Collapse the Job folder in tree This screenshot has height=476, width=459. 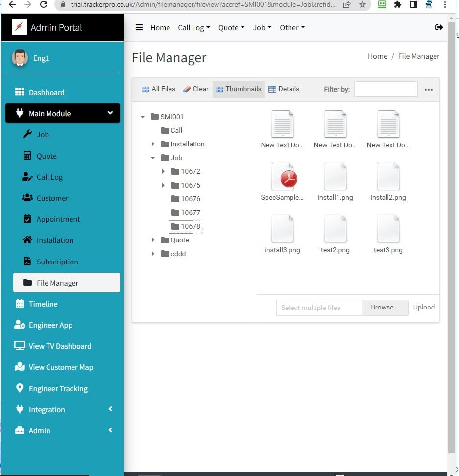(x=153, y=158)
